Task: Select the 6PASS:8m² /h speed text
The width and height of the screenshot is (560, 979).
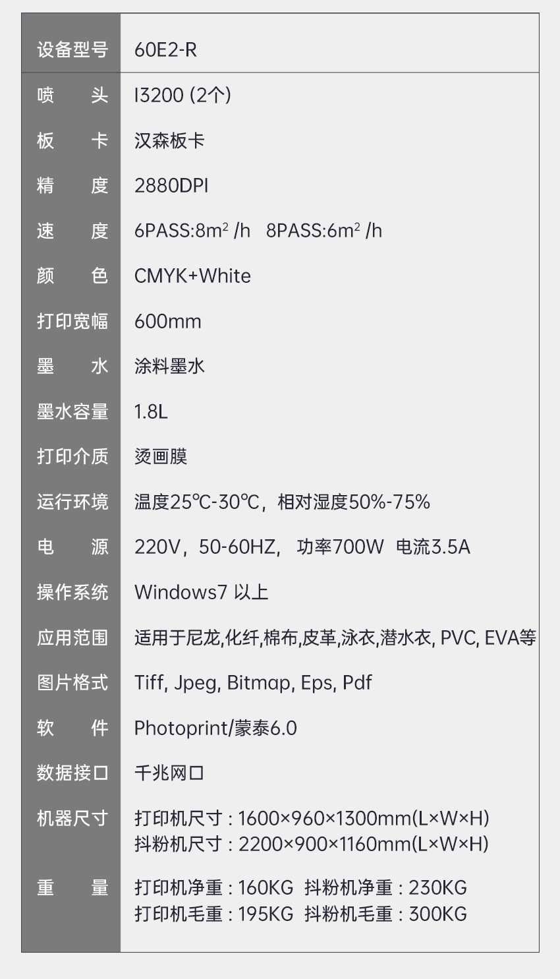Action: [192, 231]
